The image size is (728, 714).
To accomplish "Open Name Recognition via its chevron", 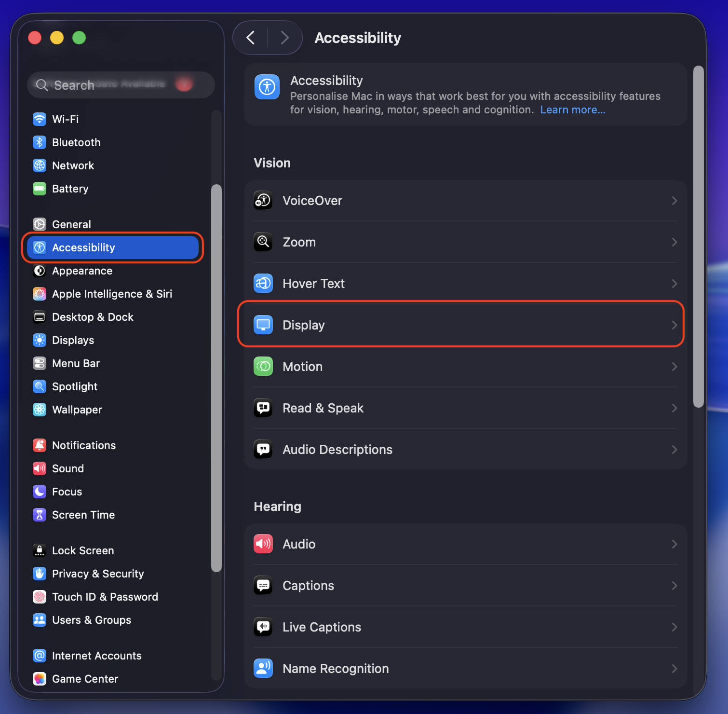I will pyautogui.click(x=674, y=668).
